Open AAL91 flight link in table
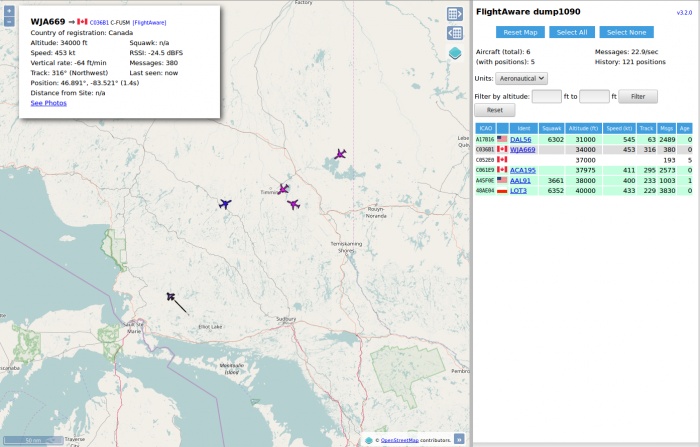This screenshot has width=700, height=447. tap(521, 180)
